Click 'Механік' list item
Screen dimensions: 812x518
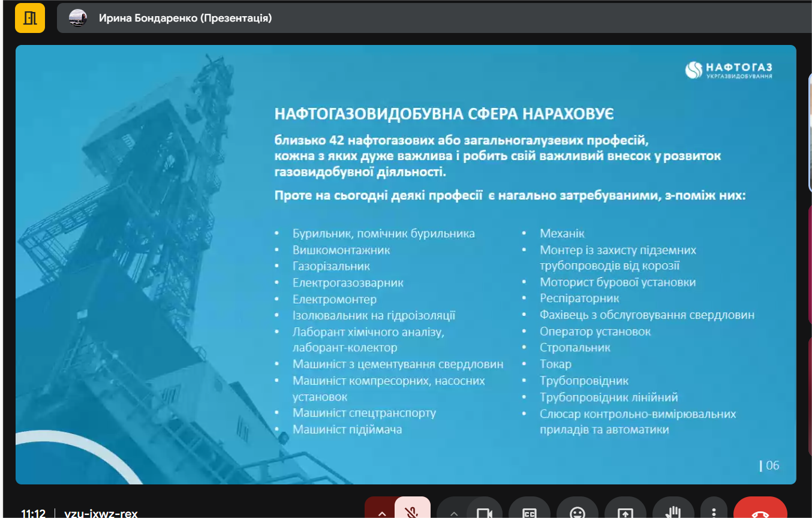pos(562,233)
